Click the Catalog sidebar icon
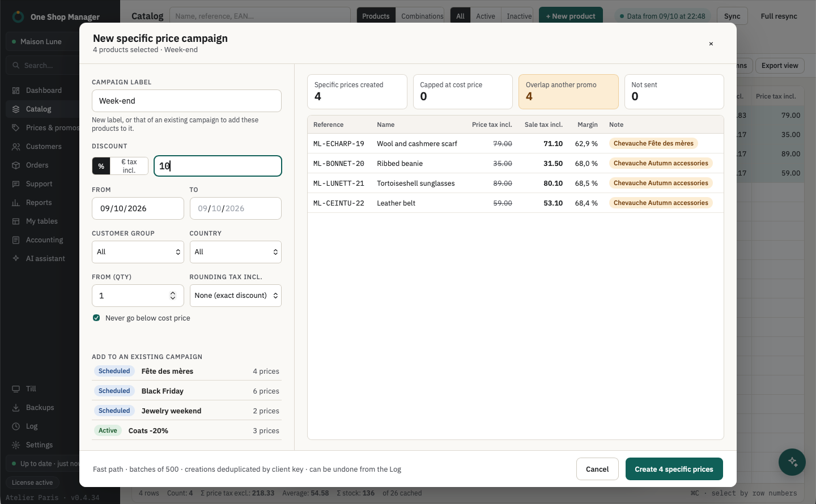816x504 pixels. tap(16, 109)
